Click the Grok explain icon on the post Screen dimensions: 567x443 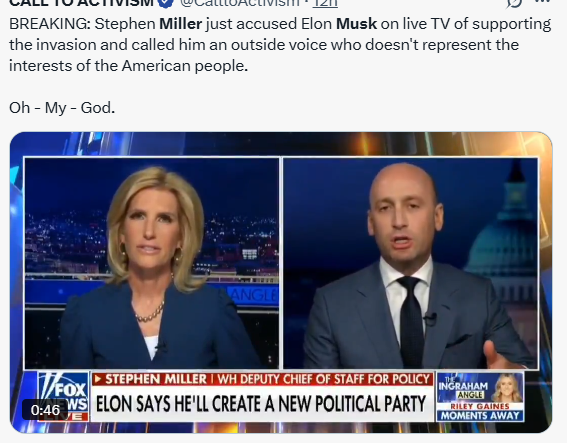[513, 2]
